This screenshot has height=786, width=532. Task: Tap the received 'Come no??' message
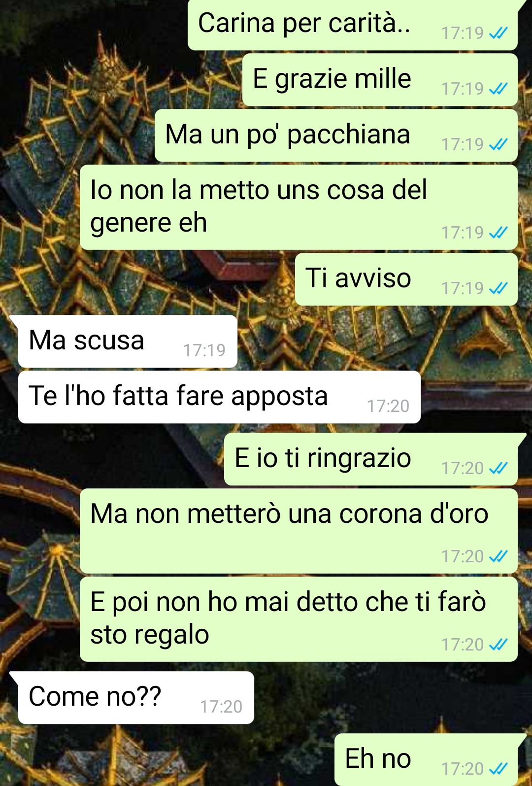[x=136, y=698]
